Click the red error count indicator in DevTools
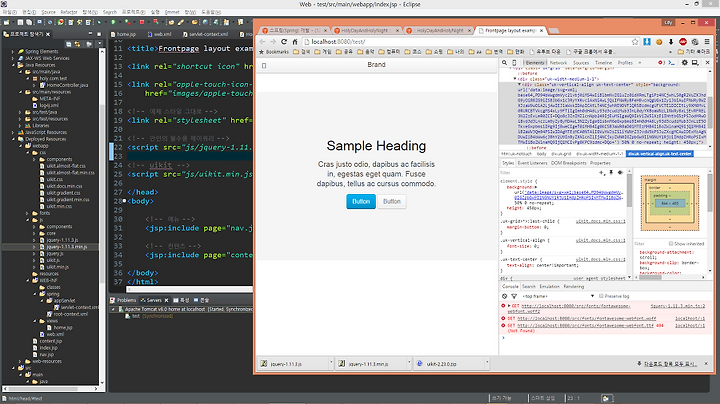 click(661, 63)
